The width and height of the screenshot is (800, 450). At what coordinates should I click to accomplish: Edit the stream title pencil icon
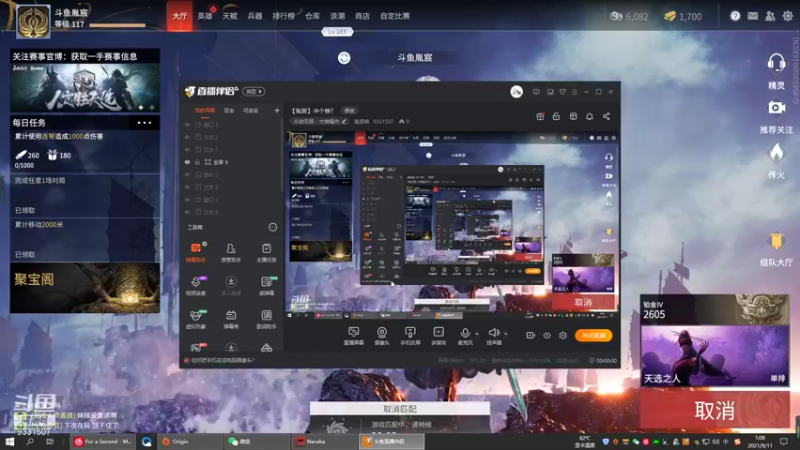[344, 121]
